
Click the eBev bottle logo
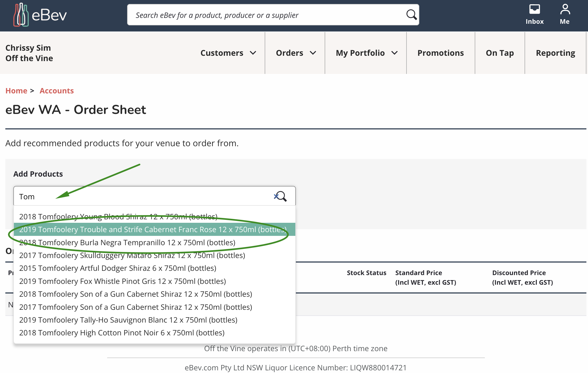pos(21,15)
